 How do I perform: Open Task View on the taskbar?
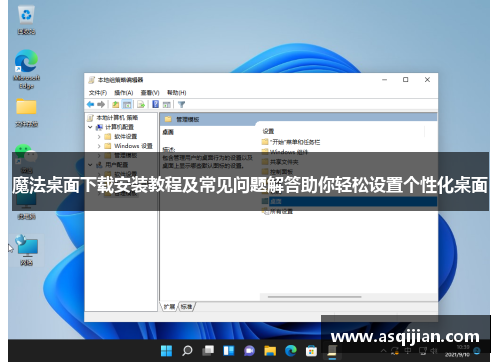pyautogui.click(x=208, y=351)
